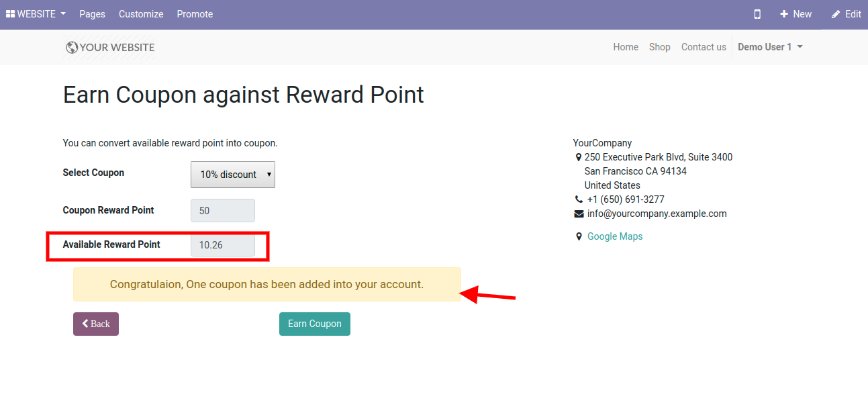868x415 pixels.
Task: Click the globe logo of Your Website
Action: click(x=72, y=47)
